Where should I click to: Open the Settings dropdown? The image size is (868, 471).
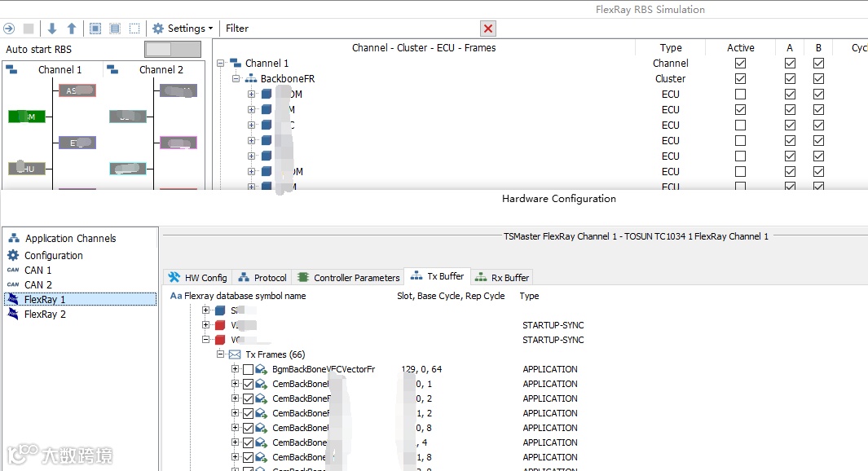(183, 29)
